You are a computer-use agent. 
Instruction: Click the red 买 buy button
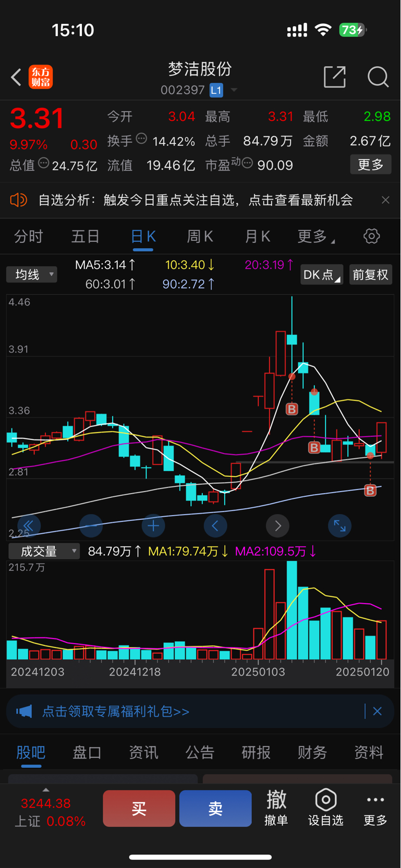pyautogui.click(x=139, y=809)
